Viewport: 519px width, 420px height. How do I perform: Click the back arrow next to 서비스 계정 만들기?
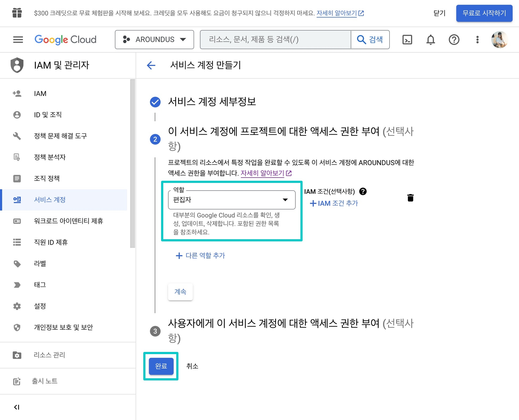coord(151,65)
